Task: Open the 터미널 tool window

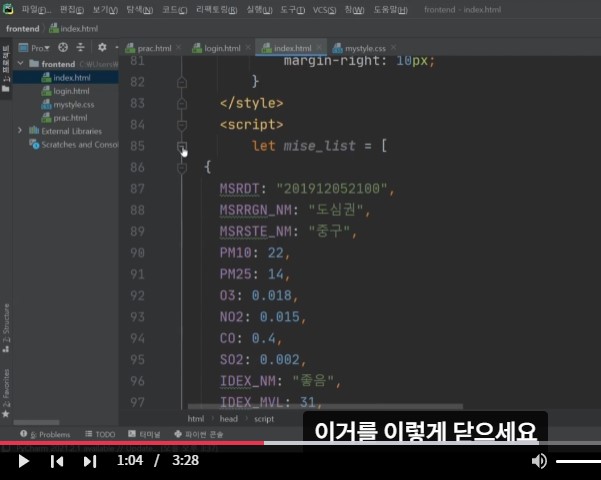Action: pyautogui.click(x=144, y=434)
